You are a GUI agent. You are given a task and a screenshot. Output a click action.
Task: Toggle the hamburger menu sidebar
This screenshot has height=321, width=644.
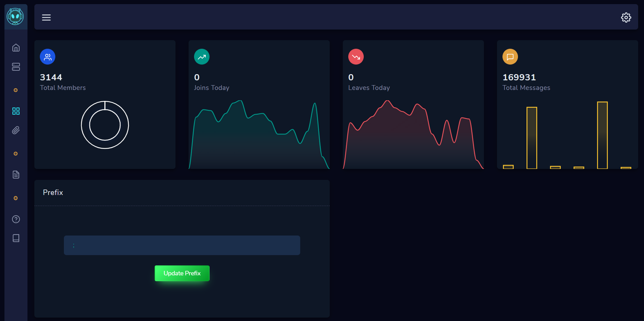point(46,18)
